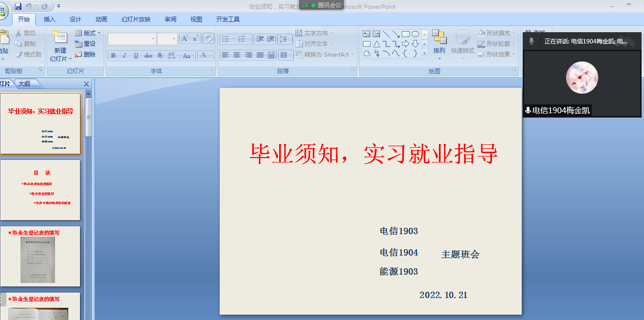Viewport: 644px width, 320px height.
Task: Select the isosceles triangle shape
Action: click(x=377, y=44)
